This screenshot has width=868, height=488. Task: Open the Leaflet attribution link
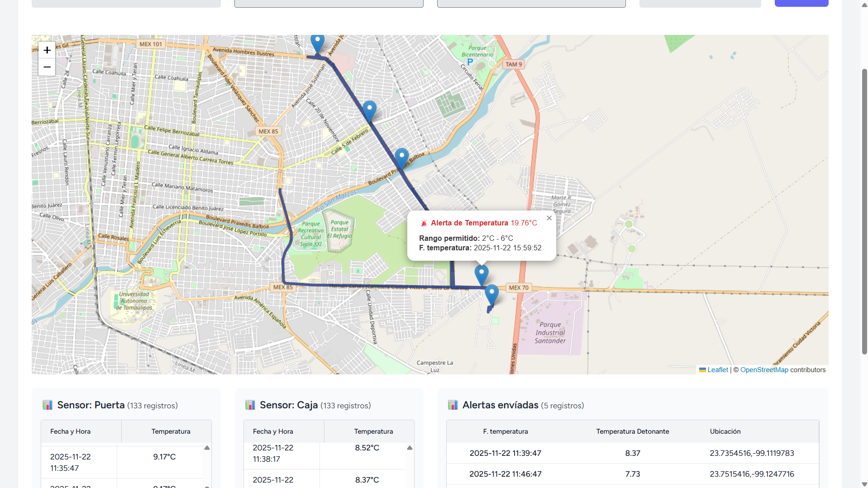pyautogui.click(x=717, y=370)
